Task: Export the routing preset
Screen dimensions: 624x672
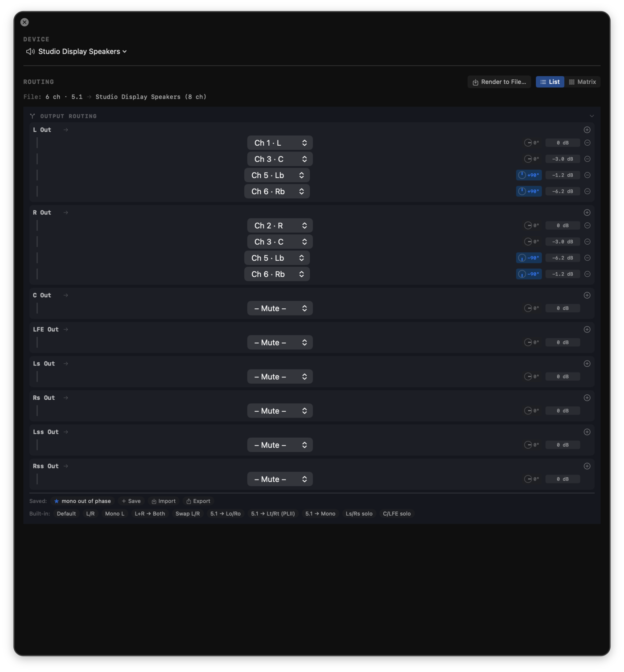Action: coord(198,501)
